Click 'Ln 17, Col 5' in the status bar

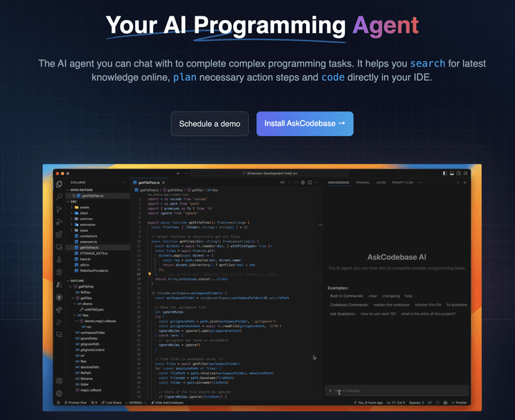(x=396, y=402)
